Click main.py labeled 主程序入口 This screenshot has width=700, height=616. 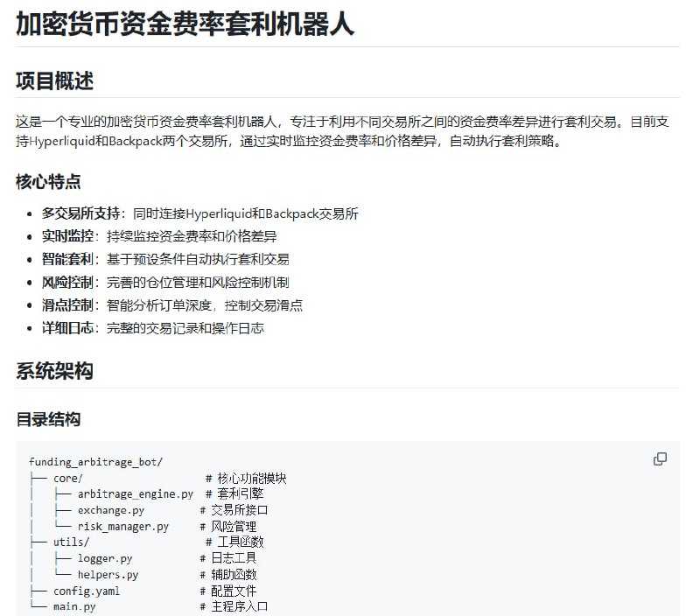pos(62,605)
